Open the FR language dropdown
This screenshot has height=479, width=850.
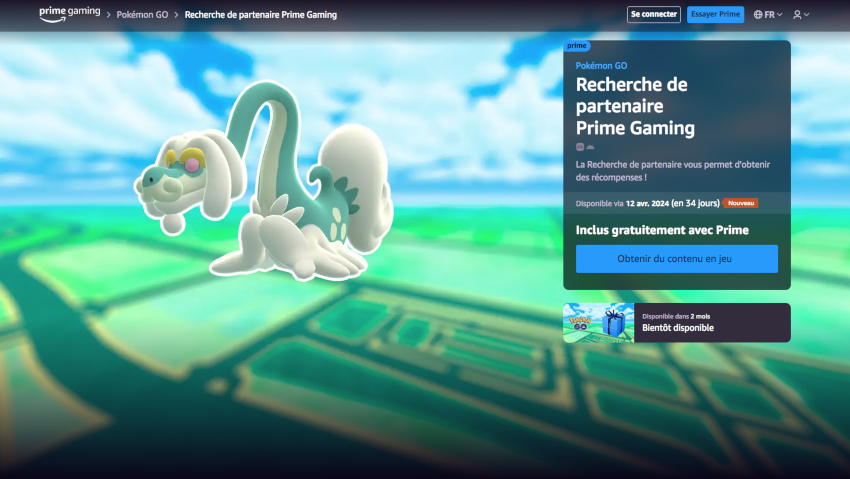click(x=768, y=15)
